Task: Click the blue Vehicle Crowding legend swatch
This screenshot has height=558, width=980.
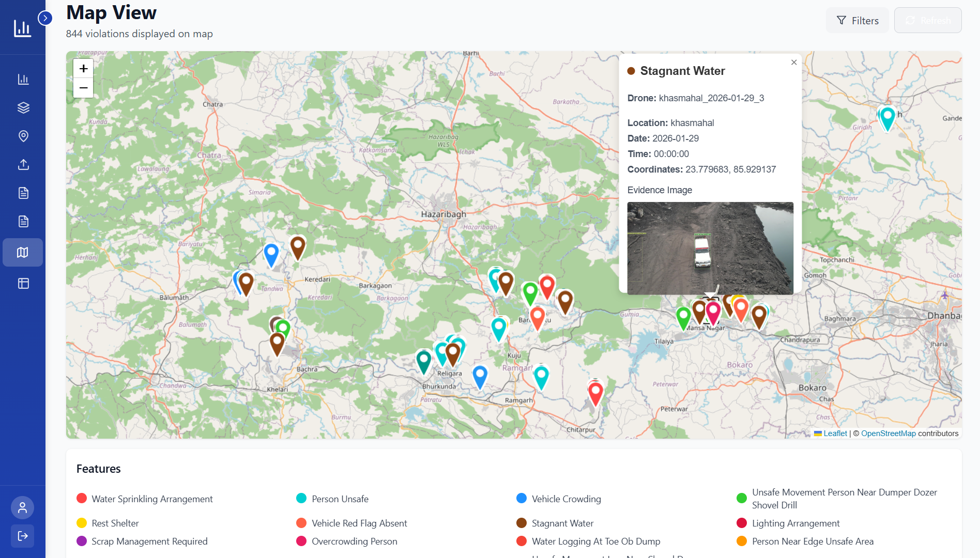Action: 522,498
